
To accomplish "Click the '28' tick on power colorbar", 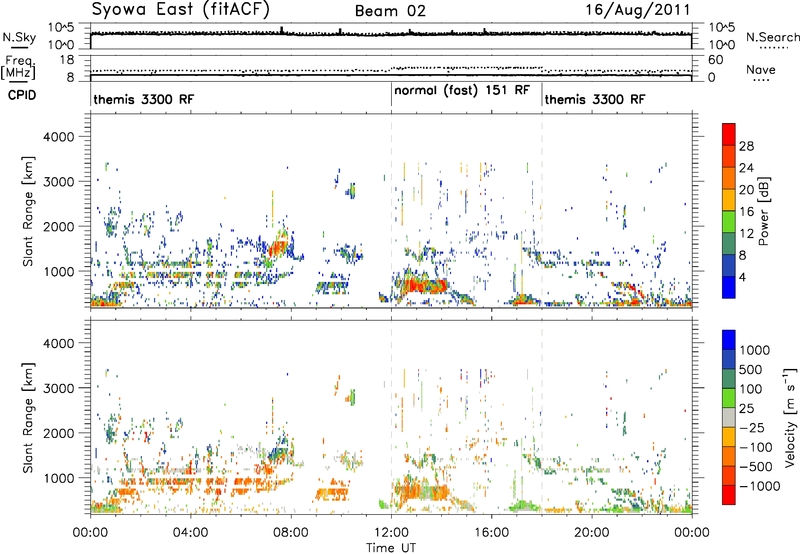I will click(x=746, y=146).
